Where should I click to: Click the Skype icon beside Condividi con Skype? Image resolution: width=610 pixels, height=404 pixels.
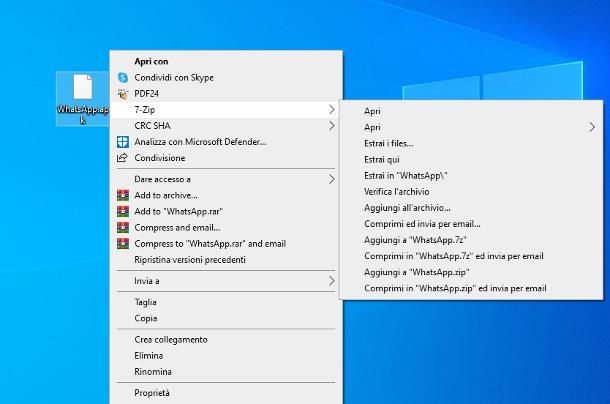click(x=123, y=77)
